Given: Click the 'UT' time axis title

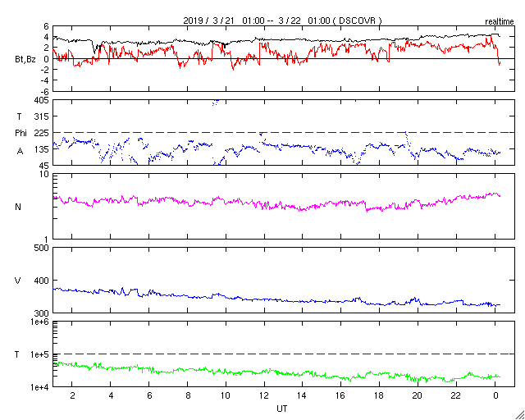Looking at the screenshot, I should click(282, 409).
